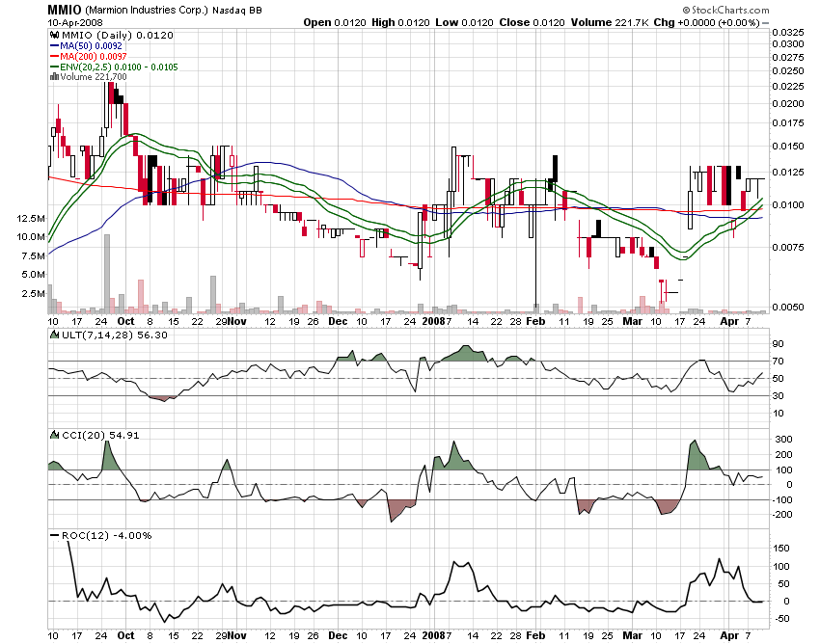This screenshot has height=644, width=820.
Task: Click the High 0.0120 value
Action: (x=400, y=23)
